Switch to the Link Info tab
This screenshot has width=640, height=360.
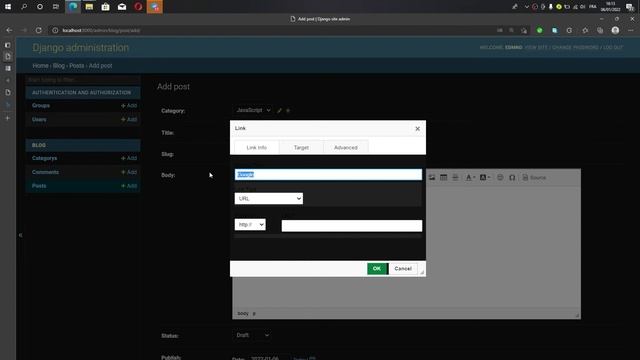click(257, 147)
